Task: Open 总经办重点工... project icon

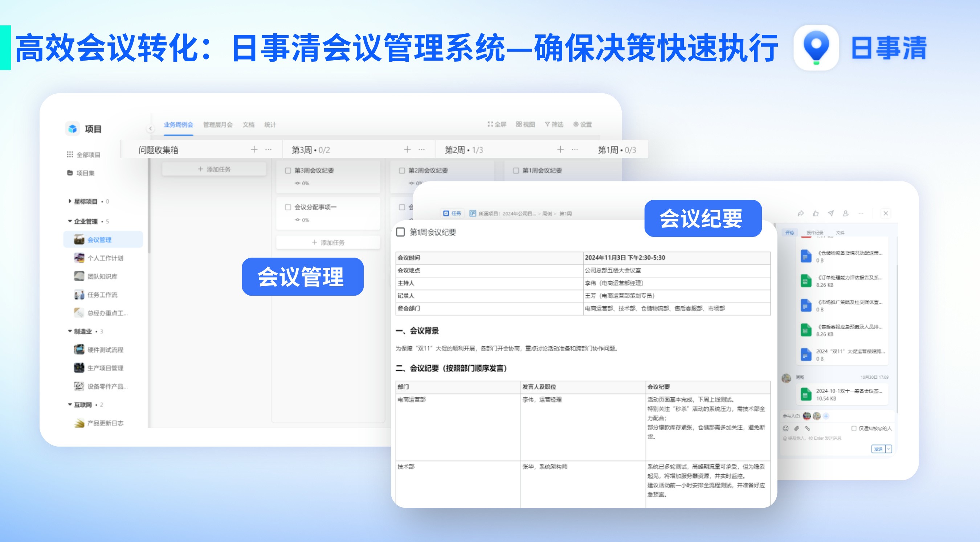Action: (79, 313)
